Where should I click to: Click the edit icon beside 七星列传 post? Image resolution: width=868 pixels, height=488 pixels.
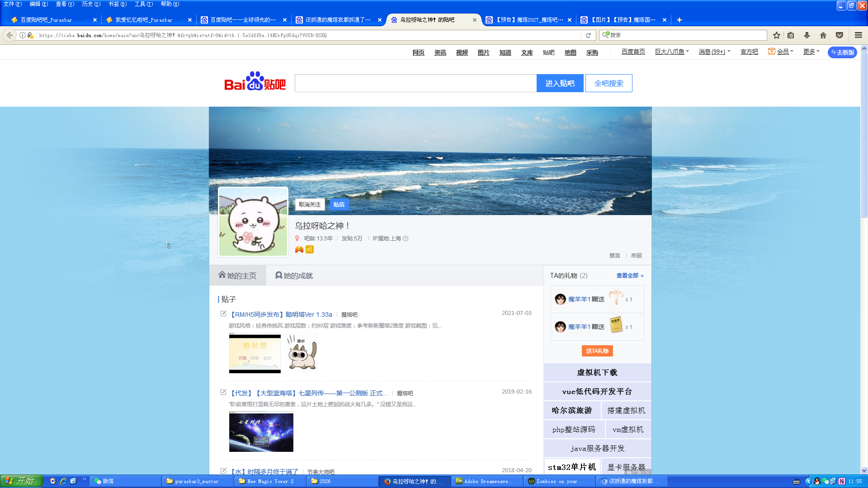click(x=223, y=392)
